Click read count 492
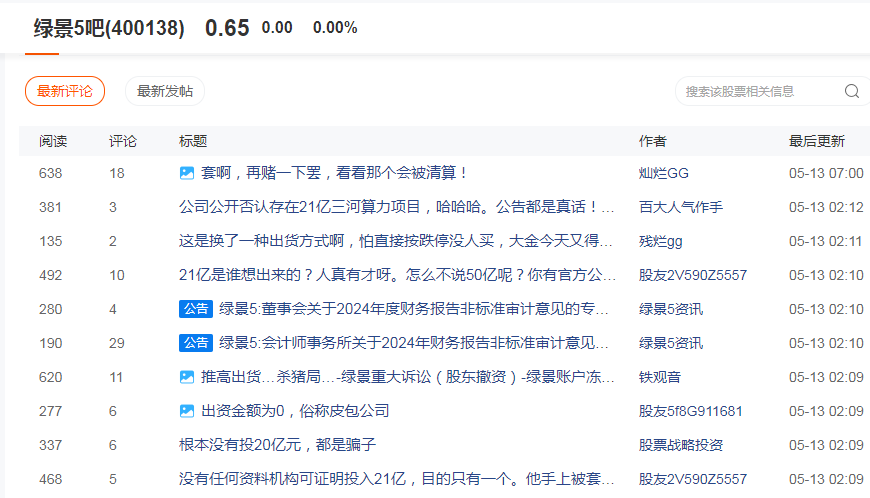Image resolution: width=870 pixels, height=498 pixels. 50,275
